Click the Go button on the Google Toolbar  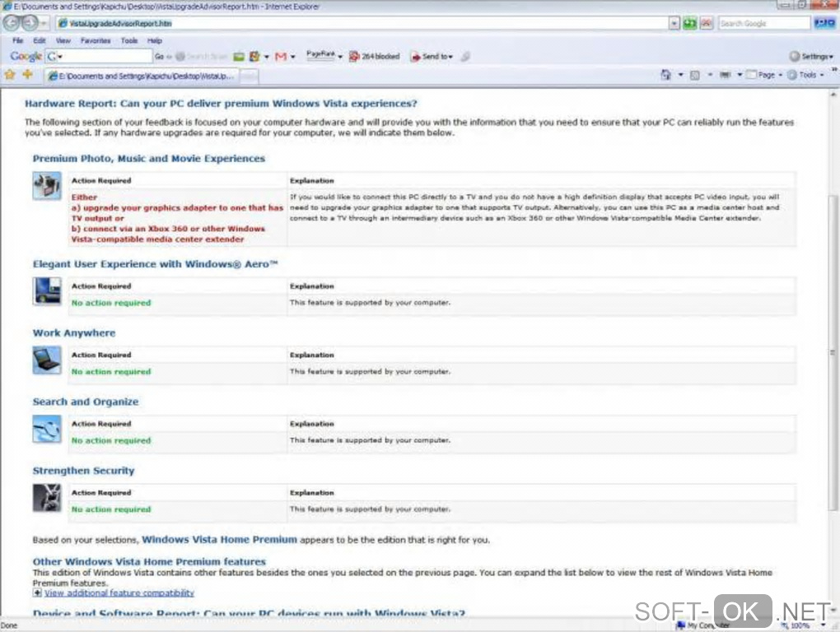159,56
